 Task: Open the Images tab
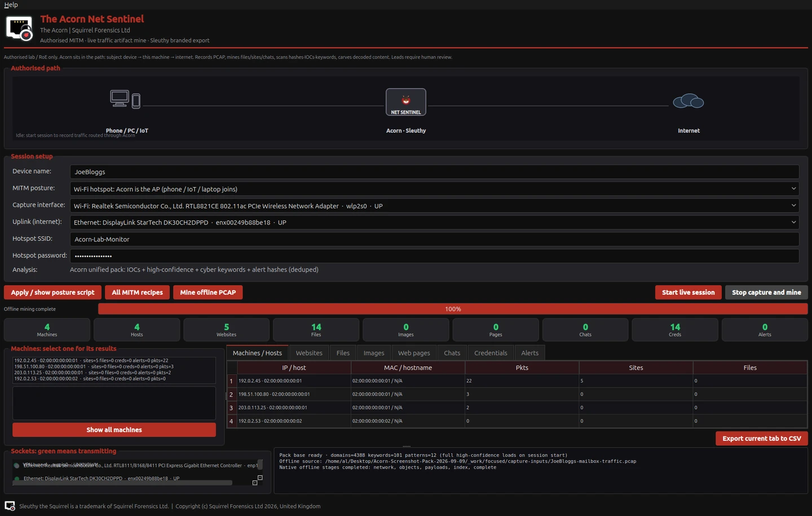pos(374,353)
